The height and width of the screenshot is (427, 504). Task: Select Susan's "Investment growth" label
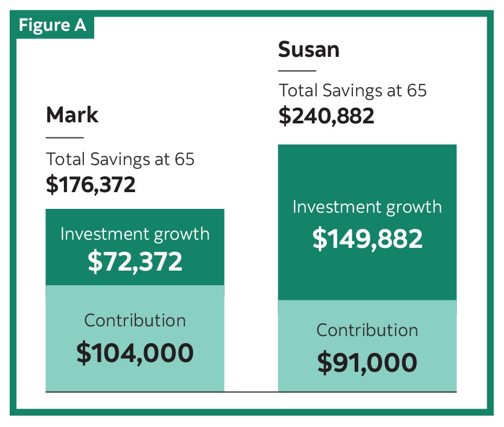point(367,207)
